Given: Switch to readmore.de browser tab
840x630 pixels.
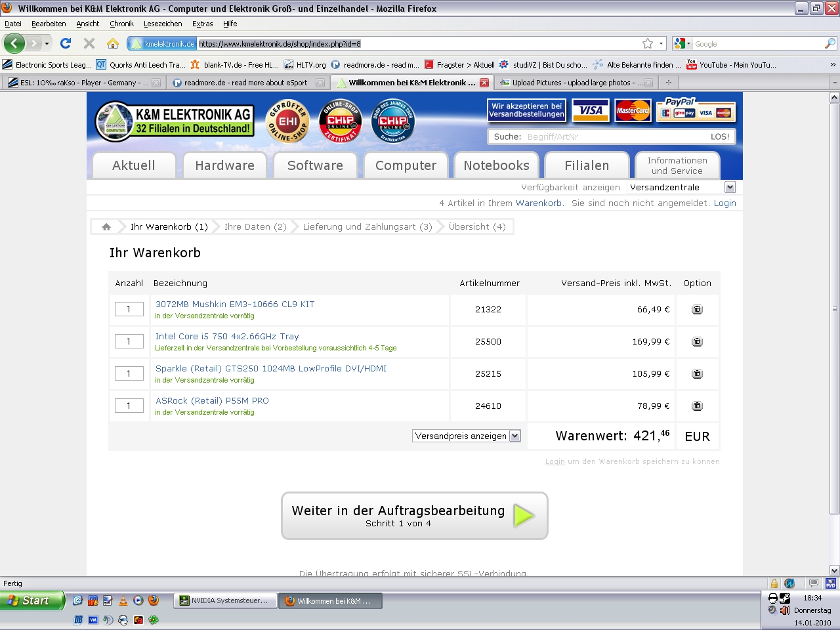Looking at the screenshot, I should tap(247, 83).
